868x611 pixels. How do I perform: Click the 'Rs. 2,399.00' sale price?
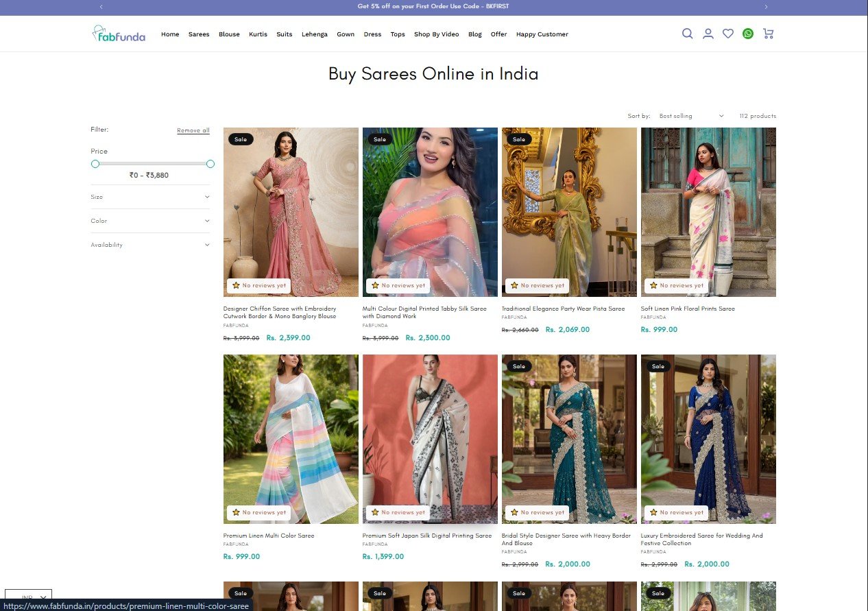click(x=288, y=337)
